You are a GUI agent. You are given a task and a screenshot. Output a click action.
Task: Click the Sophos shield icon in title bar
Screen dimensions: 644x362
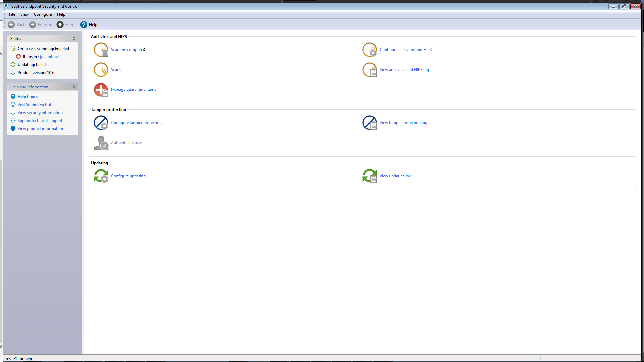coord(6,6)
